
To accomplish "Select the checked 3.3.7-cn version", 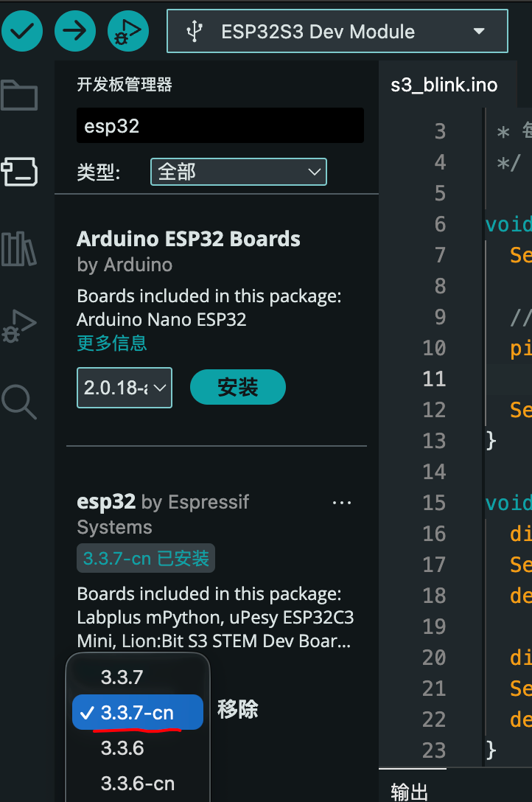I will pos(138,712).
